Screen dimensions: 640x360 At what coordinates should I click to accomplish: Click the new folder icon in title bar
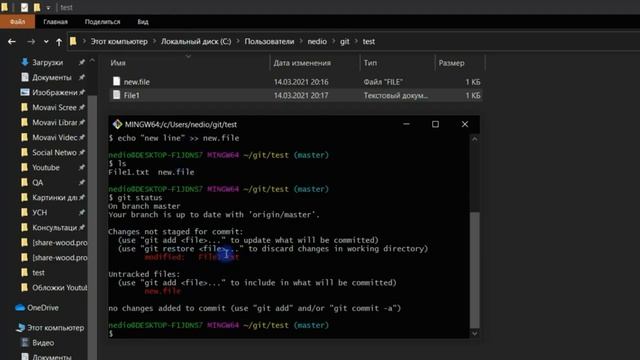(x=37, y=7)
